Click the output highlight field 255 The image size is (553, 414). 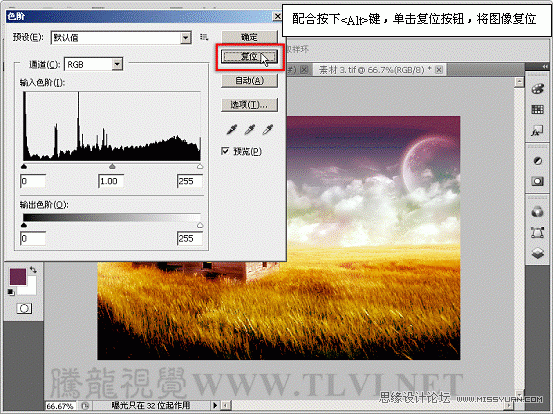(x=190, y=239)
